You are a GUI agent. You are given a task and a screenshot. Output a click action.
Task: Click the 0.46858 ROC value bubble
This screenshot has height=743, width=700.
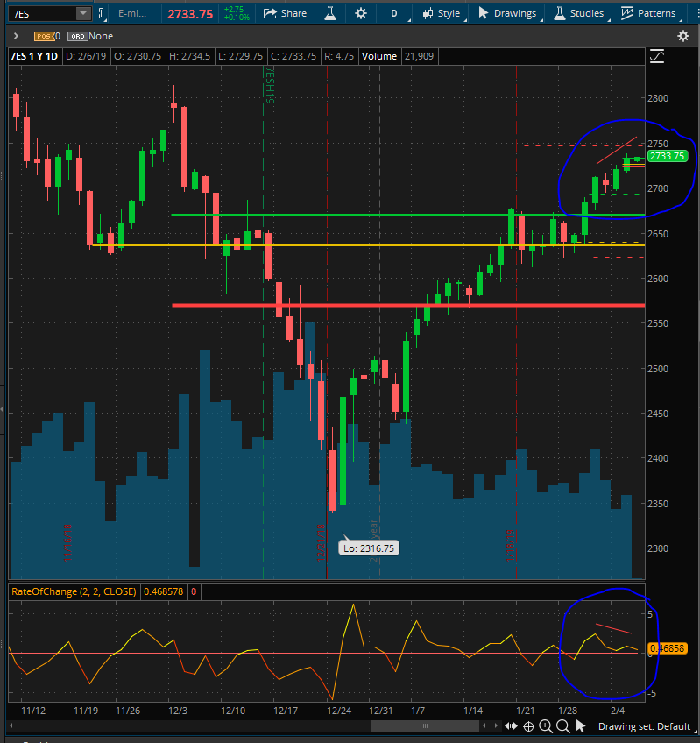pos(668,648)
